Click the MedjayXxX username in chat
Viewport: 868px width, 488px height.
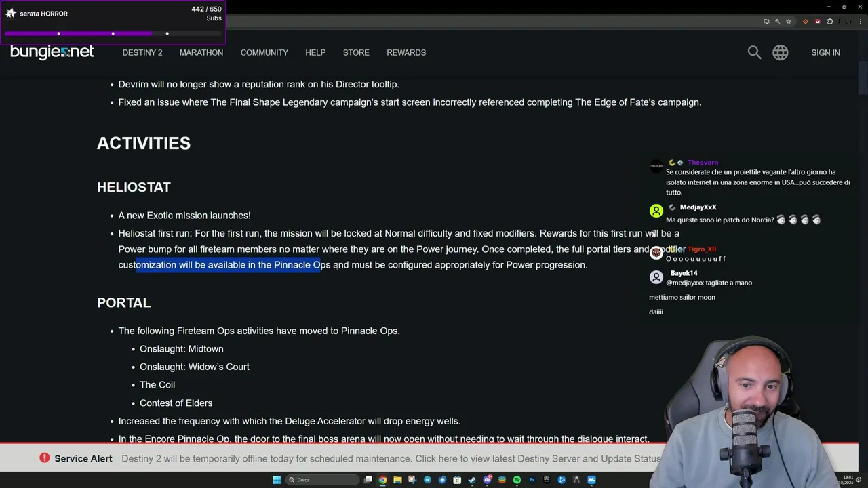pos(698,207)
